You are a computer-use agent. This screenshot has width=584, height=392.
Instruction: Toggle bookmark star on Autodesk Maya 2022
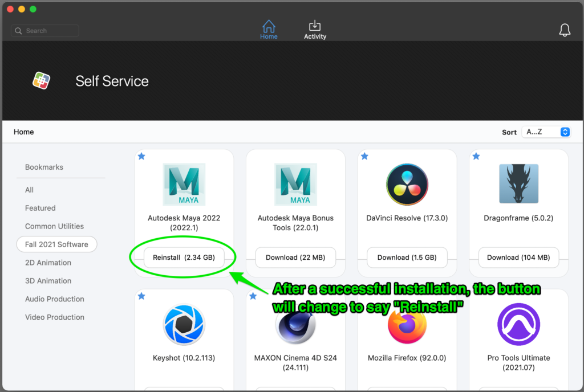point(141,156)
